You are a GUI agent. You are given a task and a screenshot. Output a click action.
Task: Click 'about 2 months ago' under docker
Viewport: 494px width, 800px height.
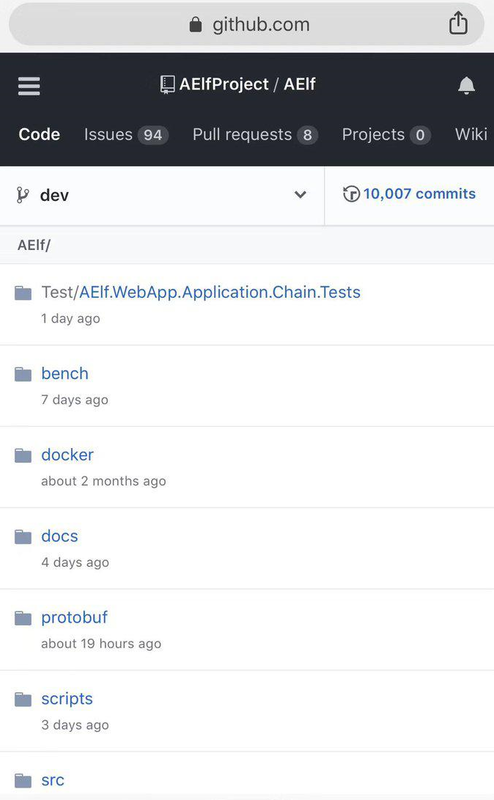pyautogui.click(x=104, y=481)
